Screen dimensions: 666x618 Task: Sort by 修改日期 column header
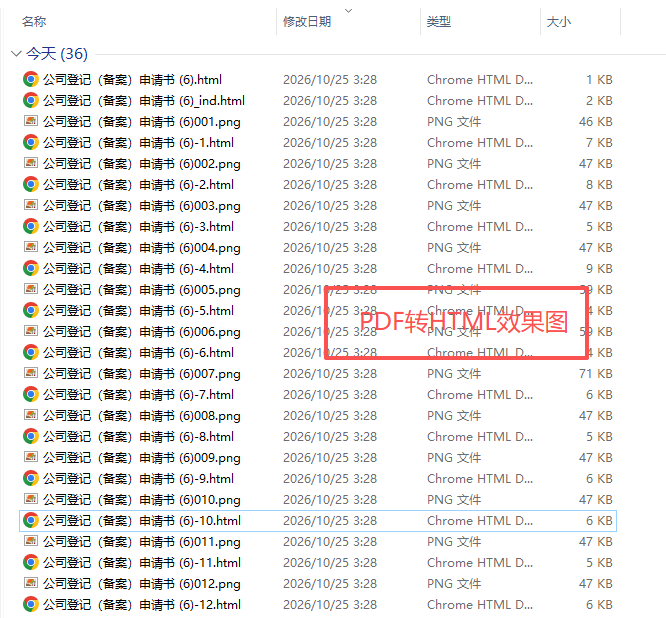(307, 22)
